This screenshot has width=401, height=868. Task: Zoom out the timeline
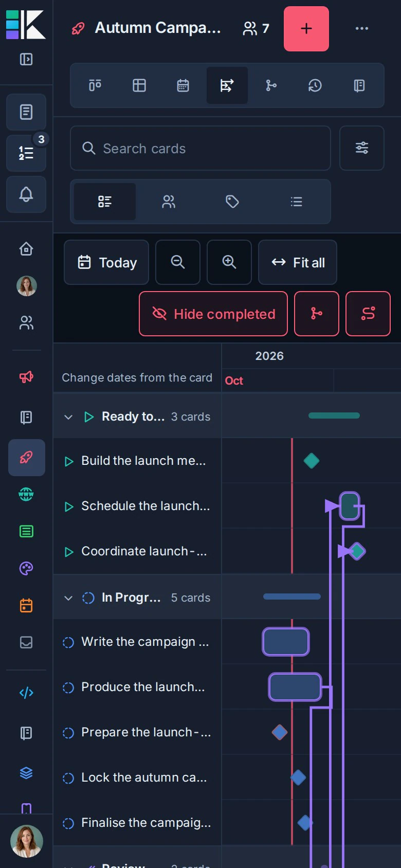[178, 262]
